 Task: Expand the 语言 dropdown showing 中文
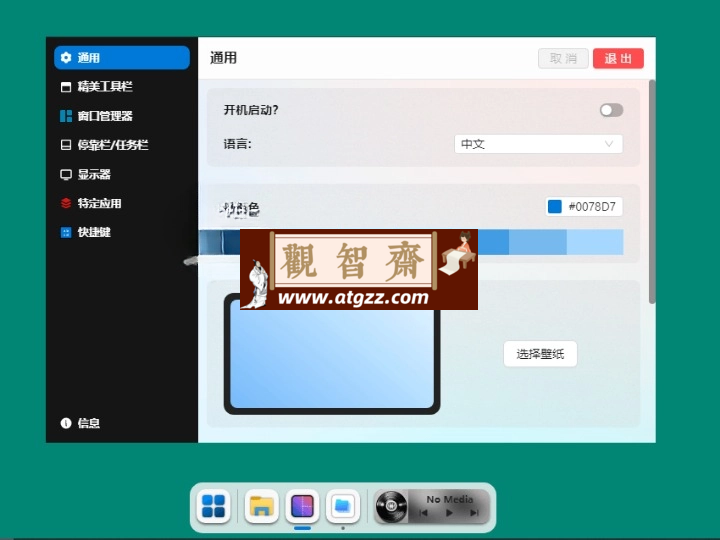(x=538, y=144)
